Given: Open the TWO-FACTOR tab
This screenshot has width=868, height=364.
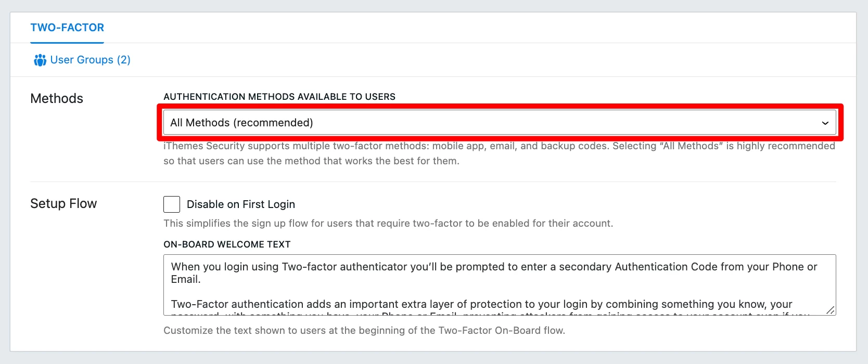Looking at the screenshot, I should click(67, 28).
